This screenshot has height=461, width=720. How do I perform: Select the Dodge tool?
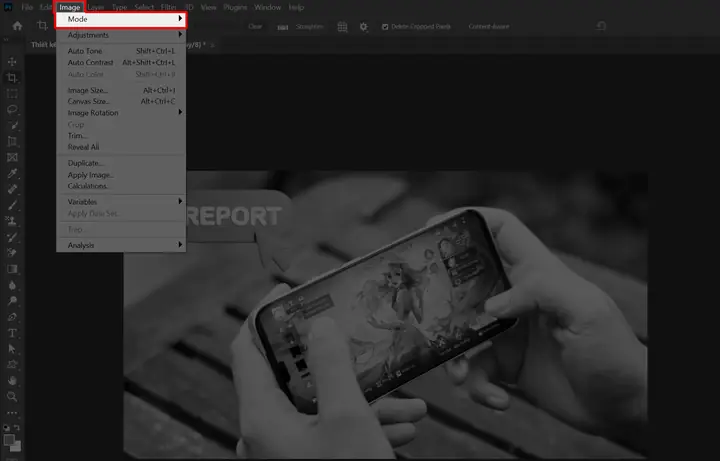[x=12, y=301]
